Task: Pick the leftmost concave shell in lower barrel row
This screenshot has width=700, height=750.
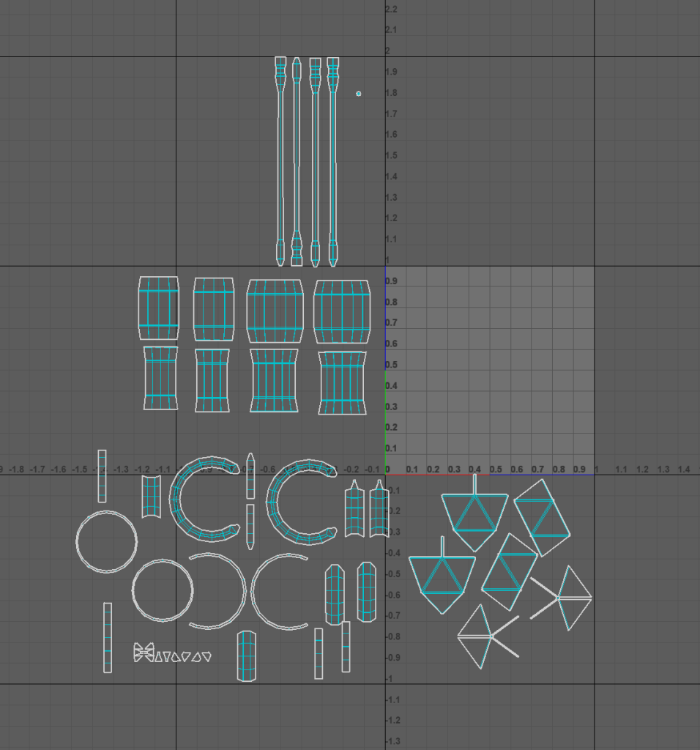Action: [160, 378]
